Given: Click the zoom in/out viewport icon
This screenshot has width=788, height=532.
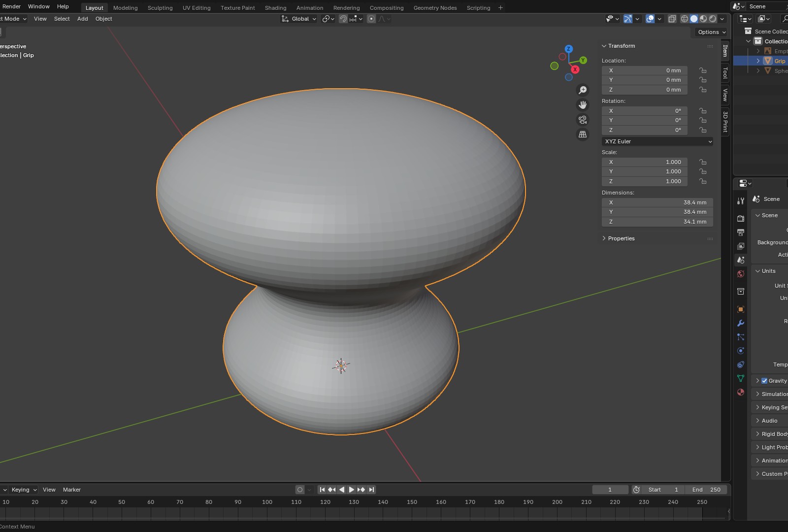Looking at the screenshot, I should (x=583, y=90).
